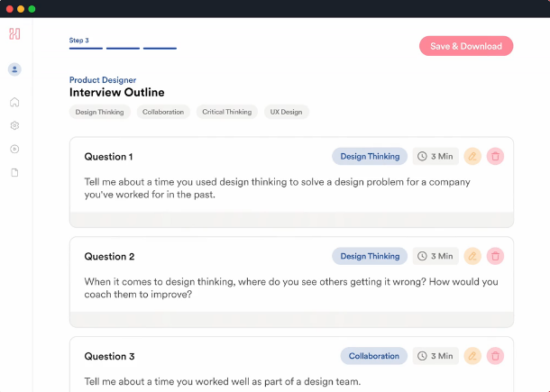
Task: Click the app logo in sidebar
Action: [x=14, y=34]
